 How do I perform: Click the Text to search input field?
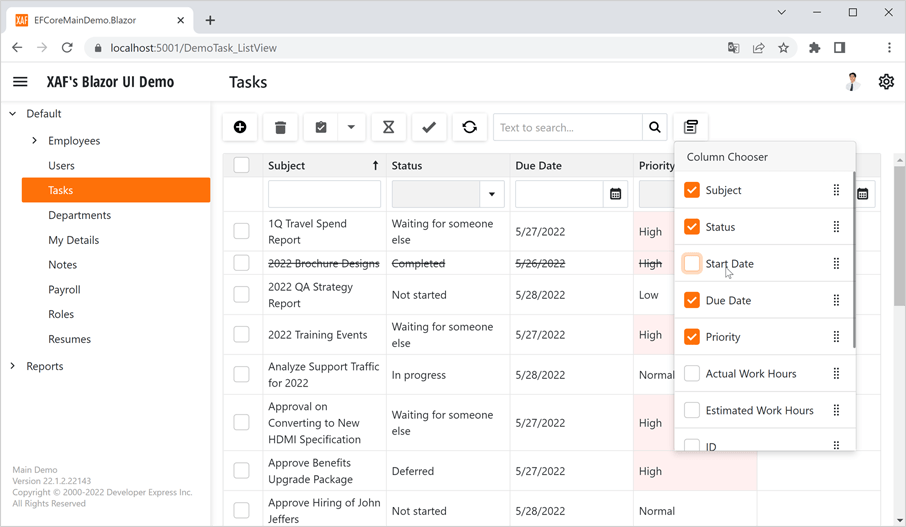pyautogui.click(x=567, y=127)
